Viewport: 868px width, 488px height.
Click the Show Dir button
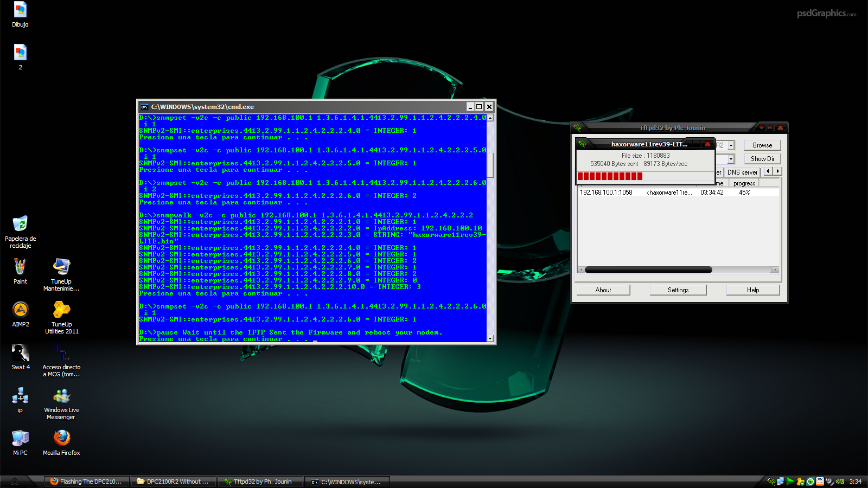click(x=762, y=159)
